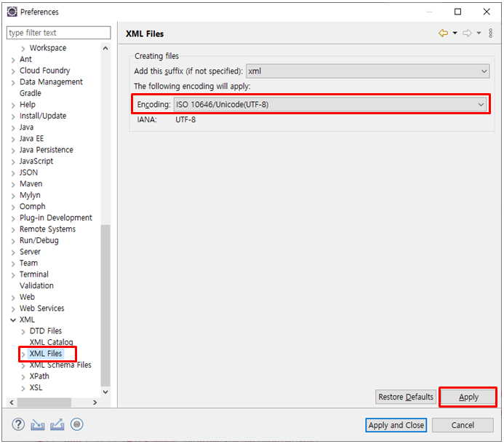Click Apply and Close button
Viewport: 504px width, 444px height.
click(x=396, y=425)
